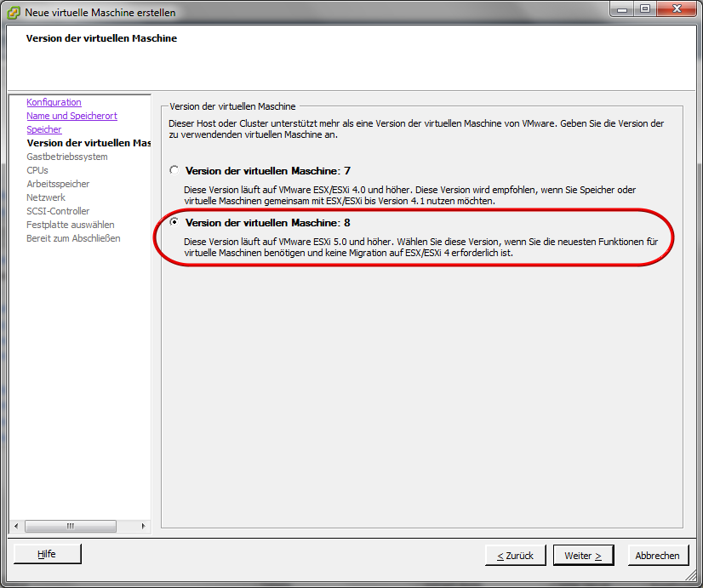Click sidebar horizontal scrollbar left arrow
The height and width of the screenshot is (588, 703).
(x=14, y=526)
